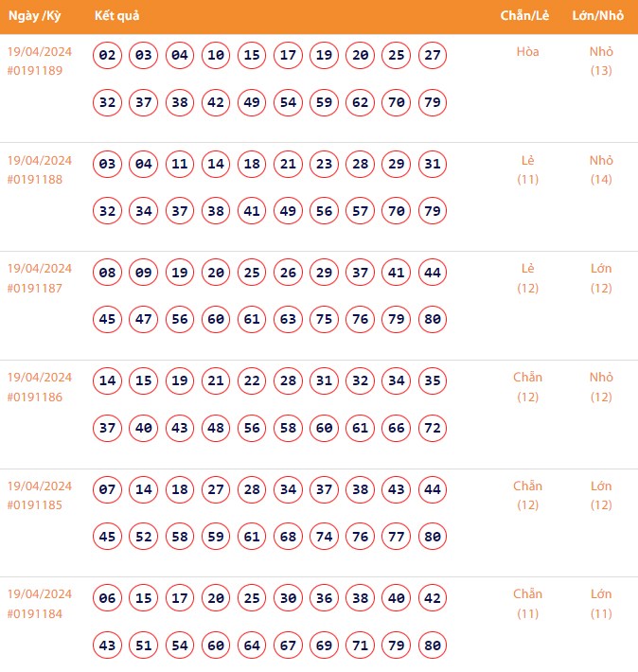This screenshot has height=672, width=638.
Task: Click ball 07 in draw #0191185
Action: [108, 490]
